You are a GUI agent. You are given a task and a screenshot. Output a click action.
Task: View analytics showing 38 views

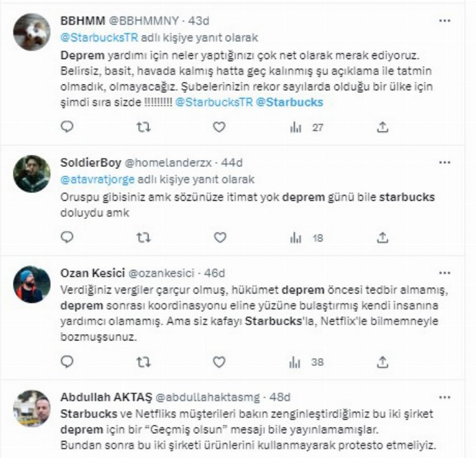(307, 362)
